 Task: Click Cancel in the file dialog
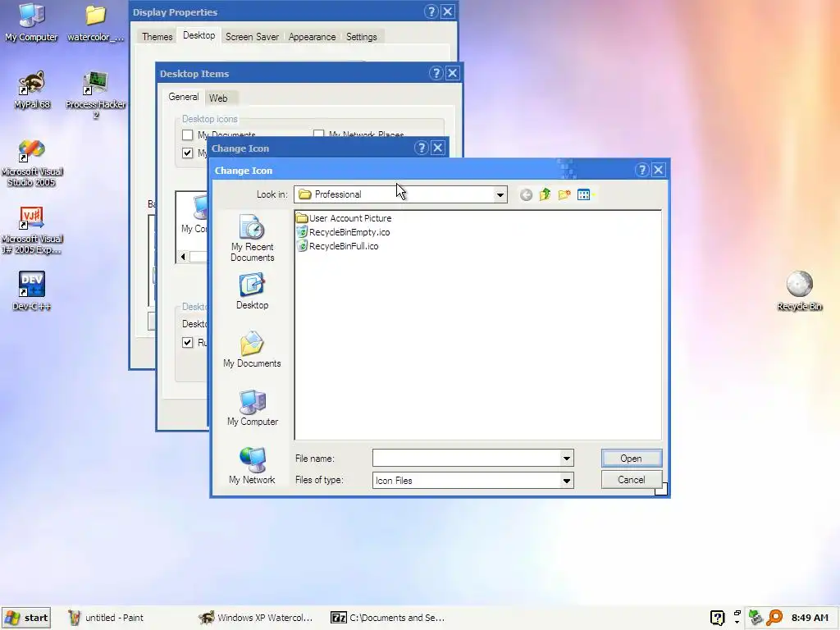pos(631,480)
